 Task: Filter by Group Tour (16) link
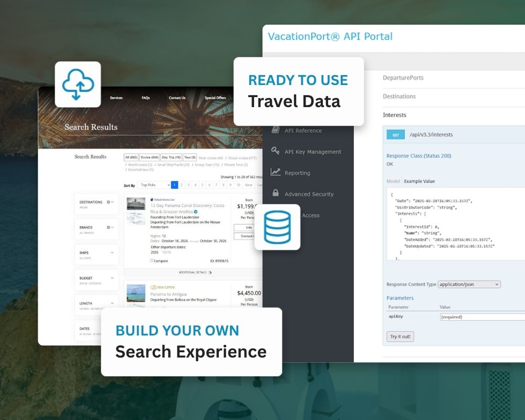(x=207, y=165)
